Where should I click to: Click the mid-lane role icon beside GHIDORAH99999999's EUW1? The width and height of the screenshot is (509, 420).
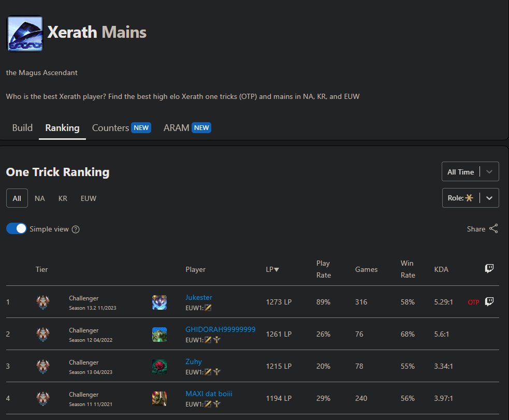(208, 340)
